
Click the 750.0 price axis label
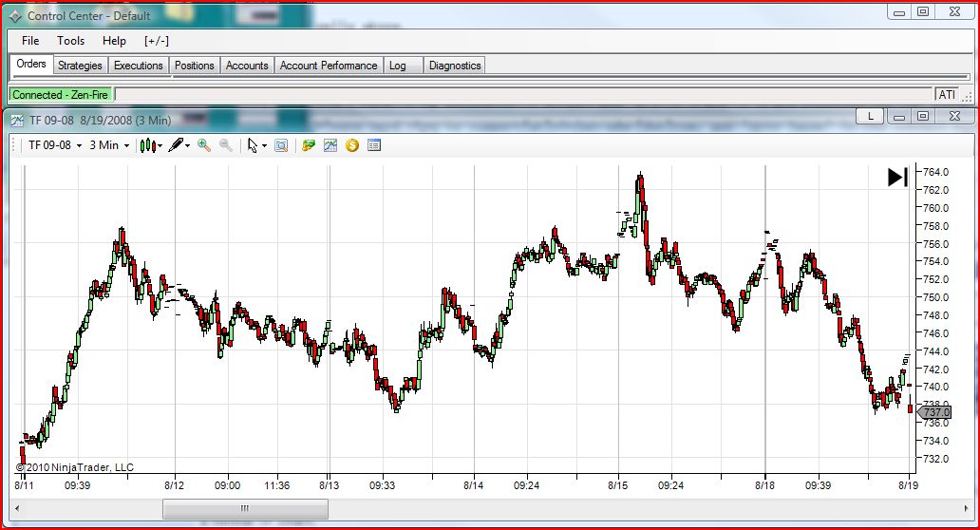click(936, 297)
